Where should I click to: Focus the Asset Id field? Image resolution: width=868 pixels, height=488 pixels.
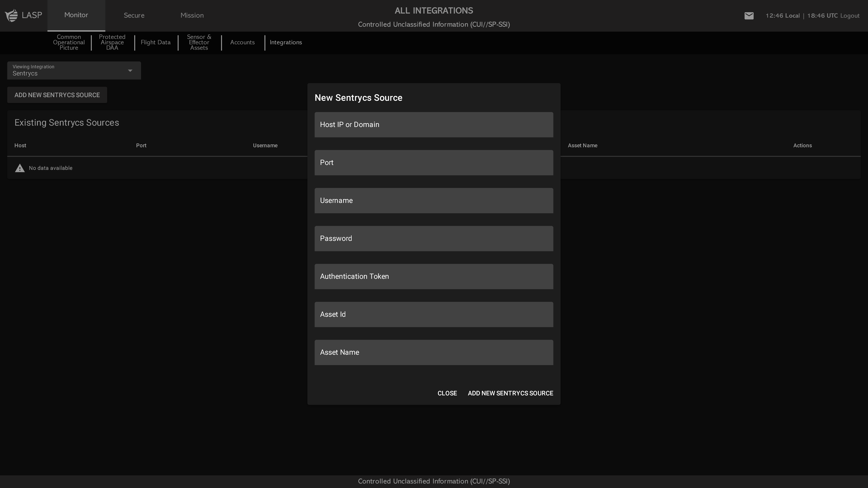click(x=434, y=315)
